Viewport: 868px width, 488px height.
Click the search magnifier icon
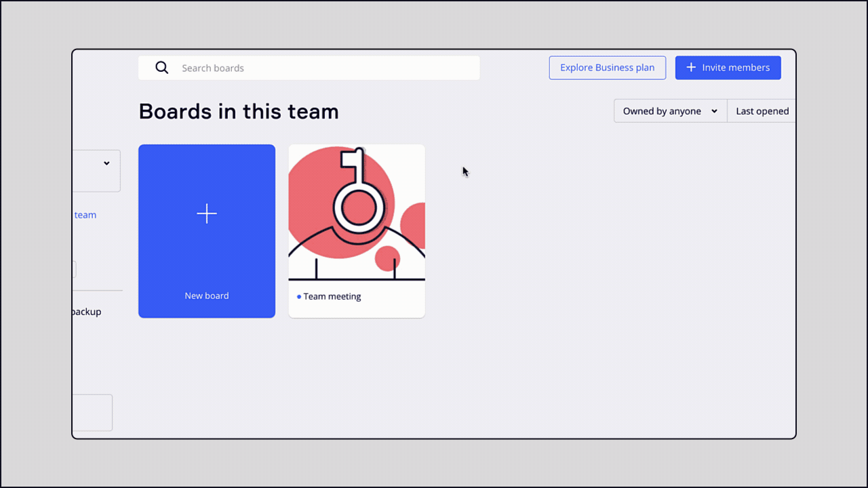[x=161, y=67]
